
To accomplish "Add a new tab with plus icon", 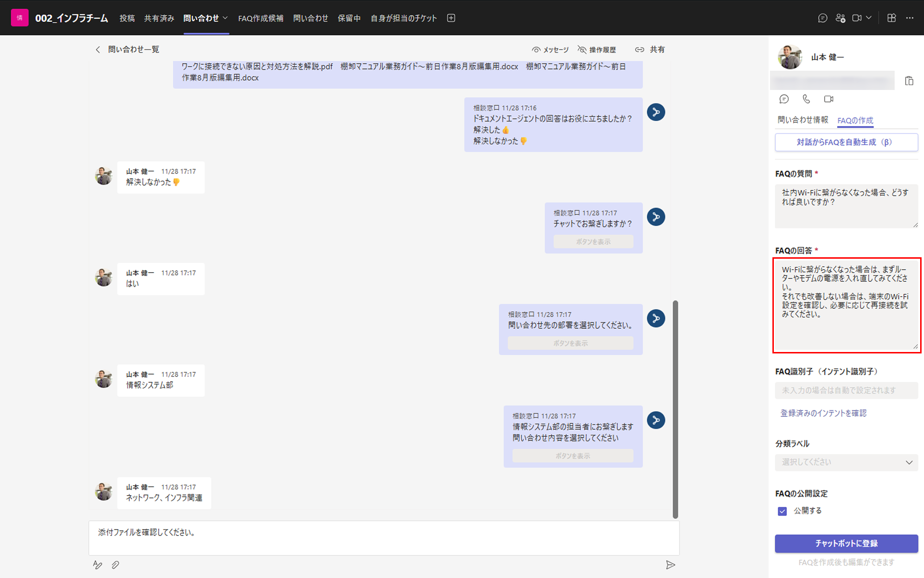I will pos(451,18).
